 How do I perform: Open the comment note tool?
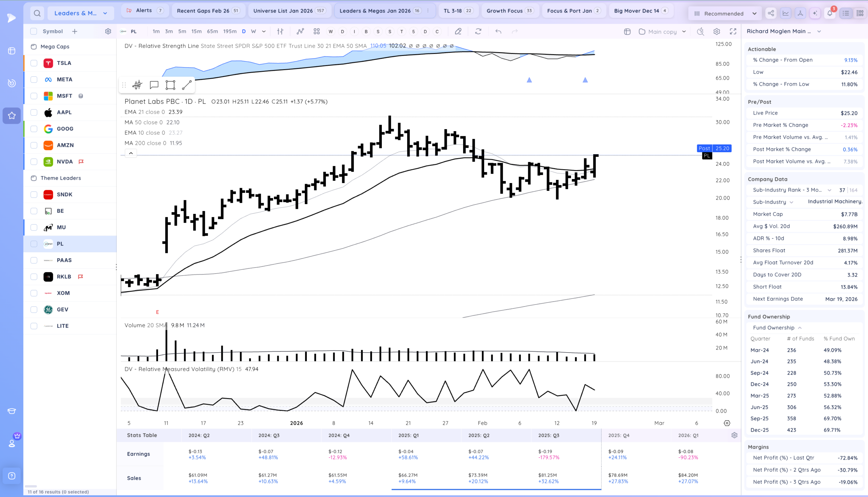(154, 85)
